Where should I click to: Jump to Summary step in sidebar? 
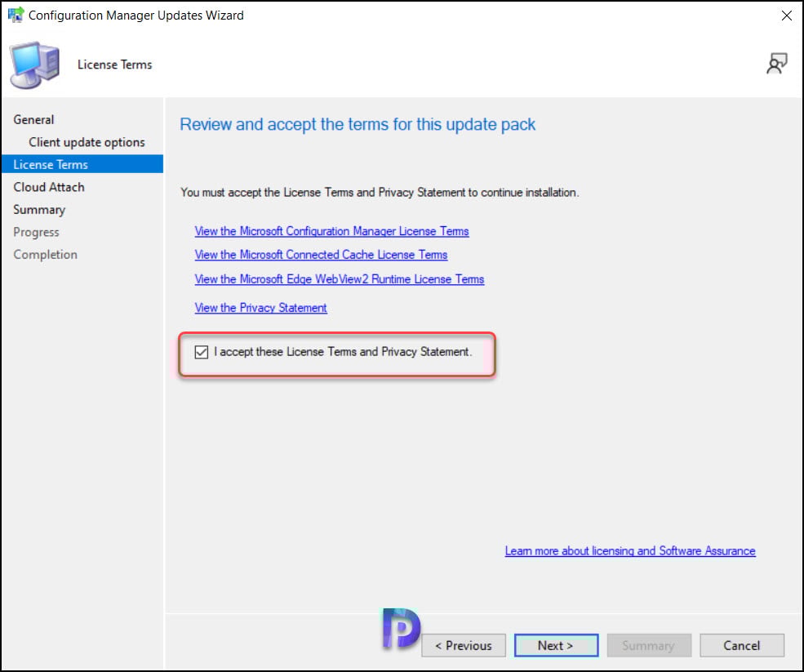click(x=39, y=210)
